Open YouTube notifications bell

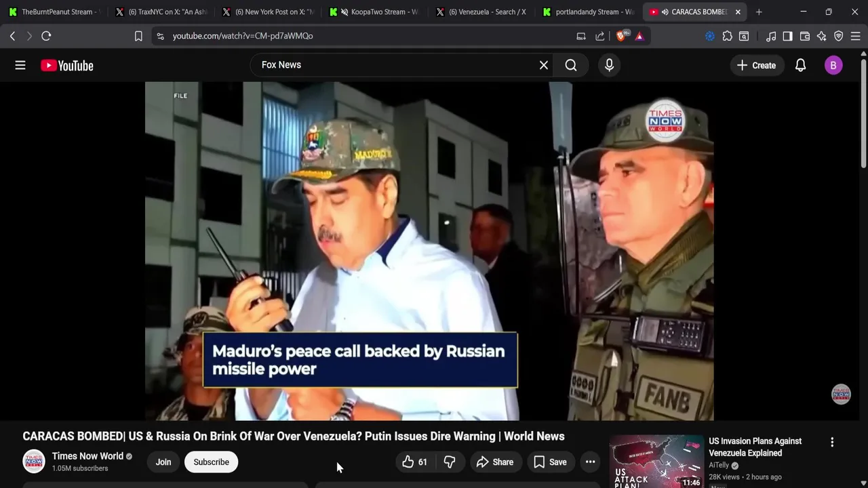click(800, 65)
